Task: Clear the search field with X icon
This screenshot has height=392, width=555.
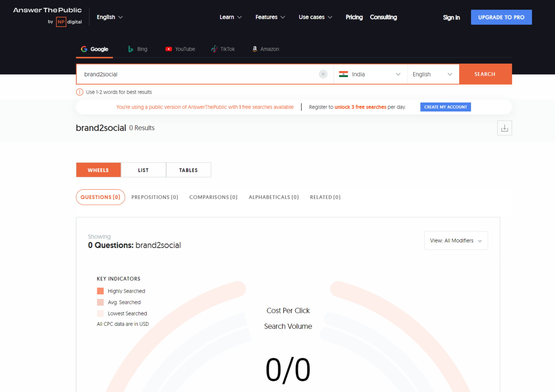Action: point(323,74)
